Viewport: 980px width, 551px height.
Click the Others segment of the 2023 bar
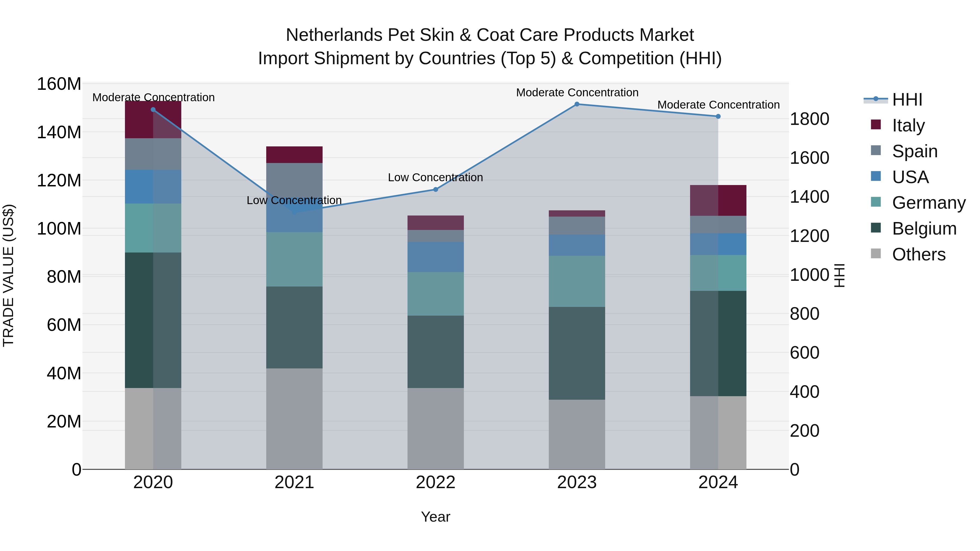tap(577, 434)
